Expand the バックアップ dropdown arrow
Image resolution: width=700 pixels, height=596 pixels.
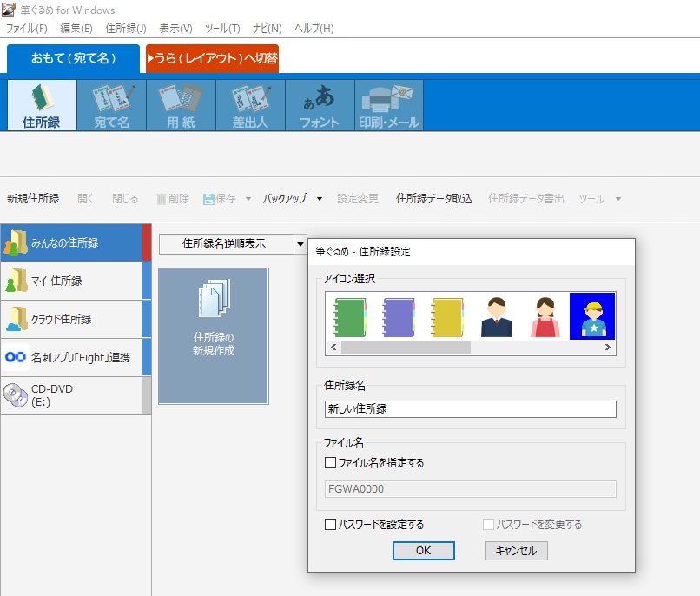(x=319, y=199)
